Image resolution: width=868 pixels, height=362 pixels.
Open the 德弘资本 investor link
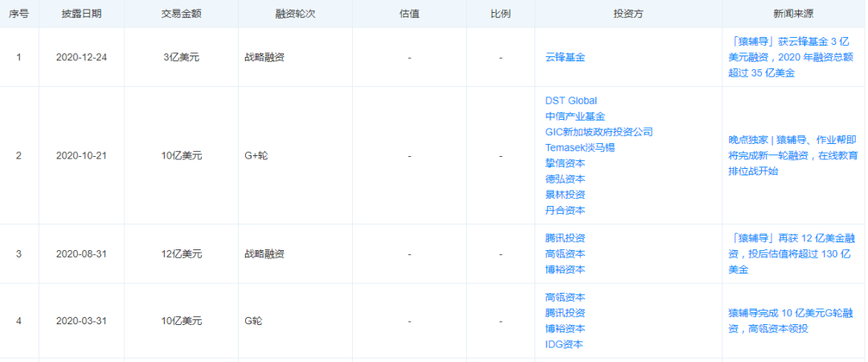click(565, 179)
